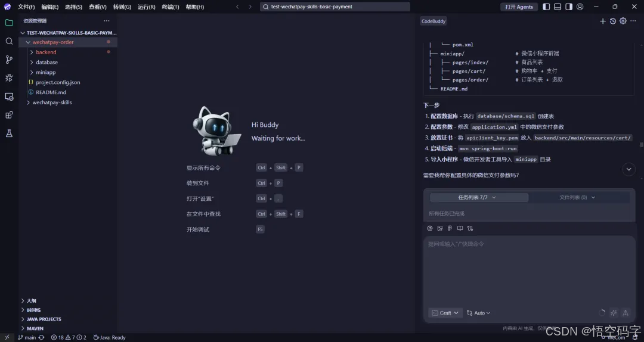Expand the backend folder
The image size is (644, 342).
pyautogui.click(x=32, y=52)
